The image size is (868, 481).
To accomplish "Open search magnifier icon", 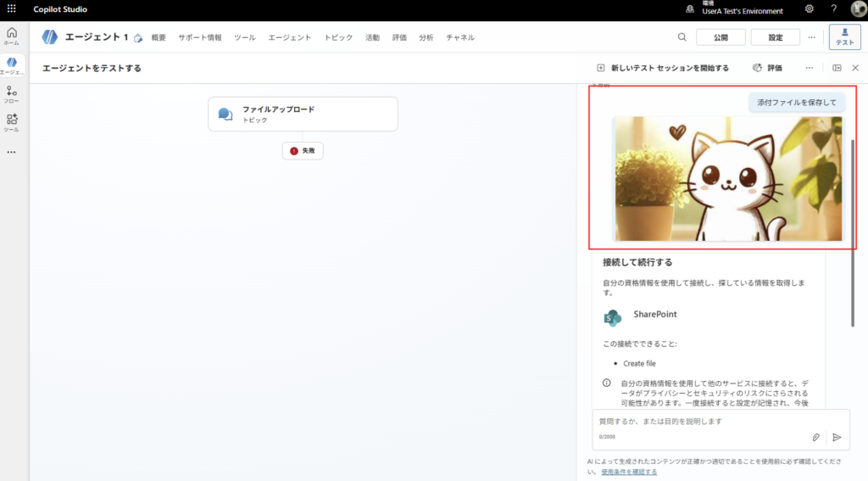I will (682, 37).
